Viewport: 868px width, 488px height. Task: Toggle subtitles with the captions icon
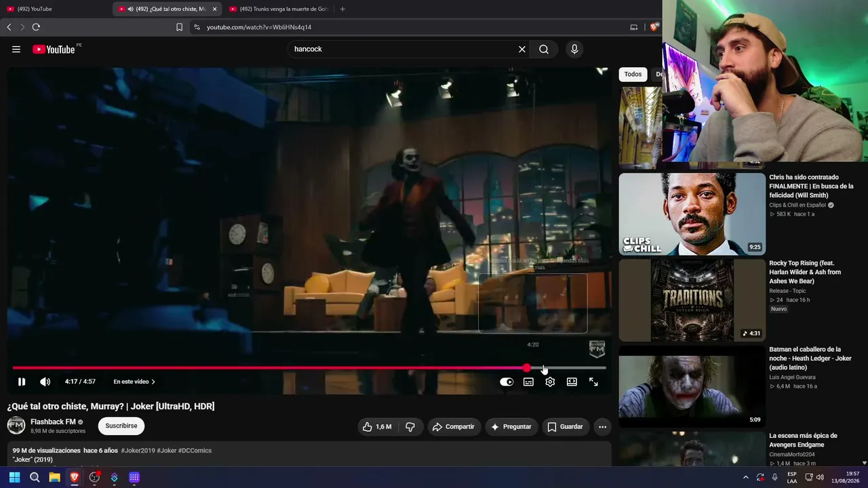tap(528, 382)
